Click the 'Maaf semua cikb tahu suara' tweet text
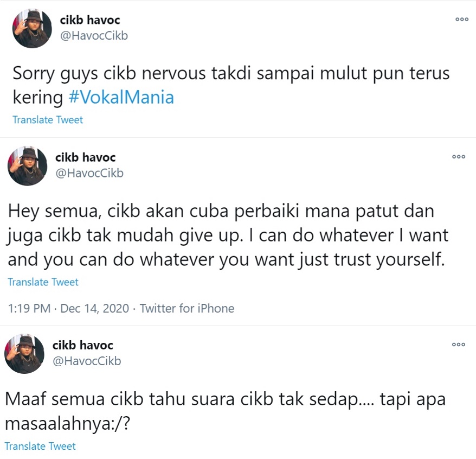This screenshot has width=476, height=459. [x=225, y=411]
